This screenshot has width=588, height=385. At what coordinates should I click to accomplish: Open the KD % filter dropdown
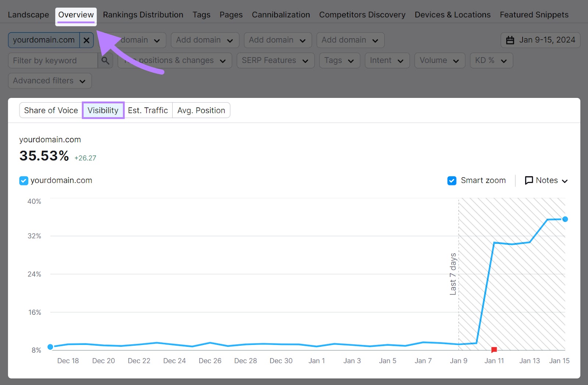(x=491, y=60)
